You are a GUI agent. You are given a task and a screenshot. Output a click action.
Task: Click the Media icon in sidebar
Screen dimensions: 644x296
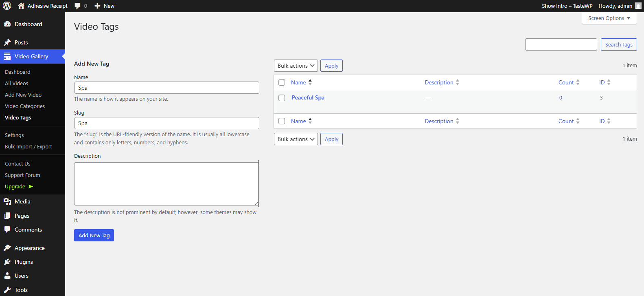(x=7, y=201)
